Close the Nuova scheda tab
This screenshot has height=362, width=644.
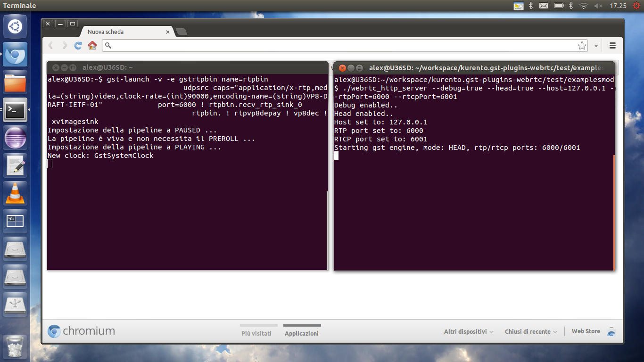pyautogui.click(x=168, y=32)
